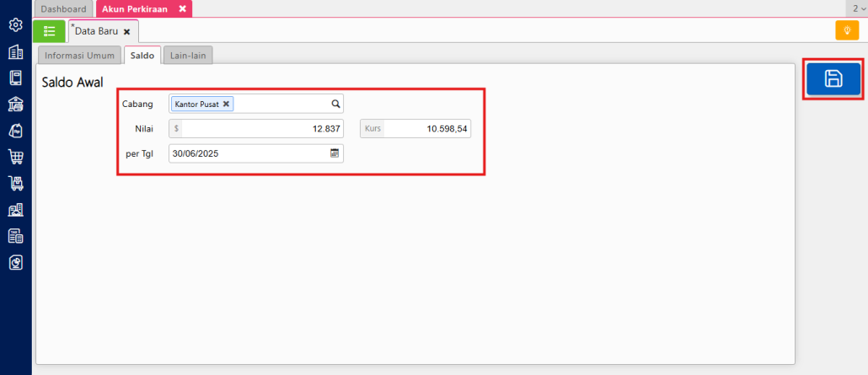Remove the Kantor Pusat branch tag

pyautogui.click(x=226, y=104)
